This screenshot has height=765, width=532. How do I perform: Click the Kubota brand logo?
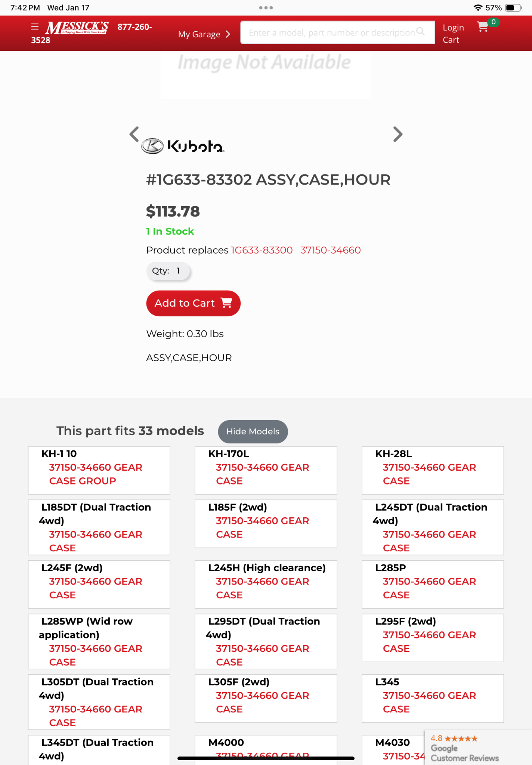coord(183,146)
